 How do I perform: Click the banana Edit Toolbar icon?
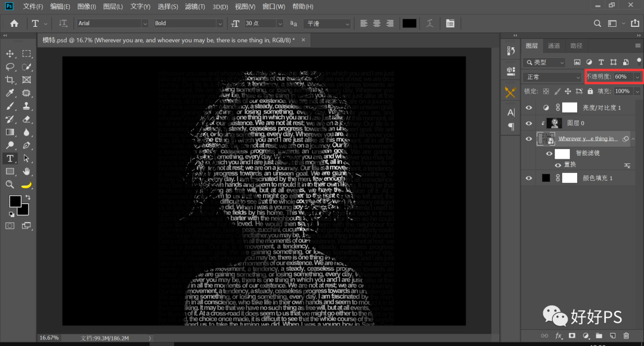26,185
